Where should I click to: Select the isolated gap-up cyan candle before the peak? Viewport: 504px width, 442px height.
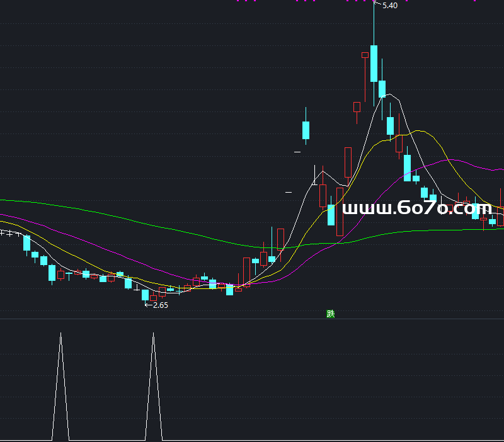[306, 130]
